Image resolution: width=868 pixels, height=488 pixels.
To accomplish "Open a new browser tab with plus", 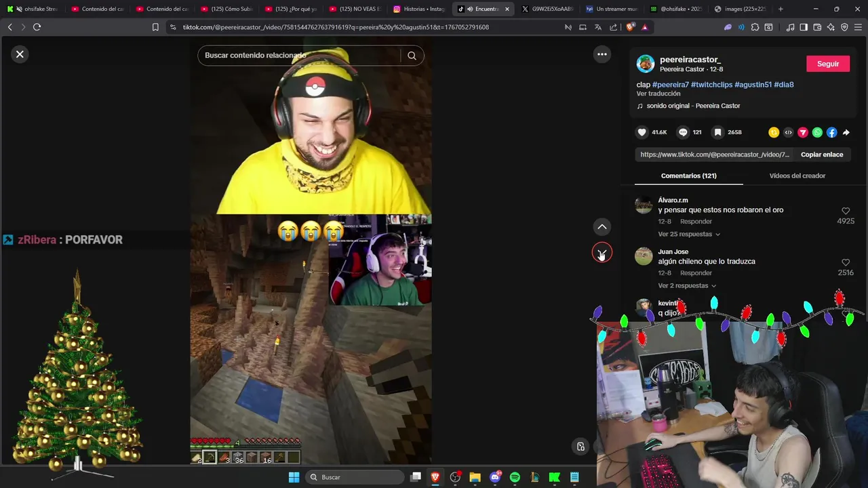I will coord(781,9).
